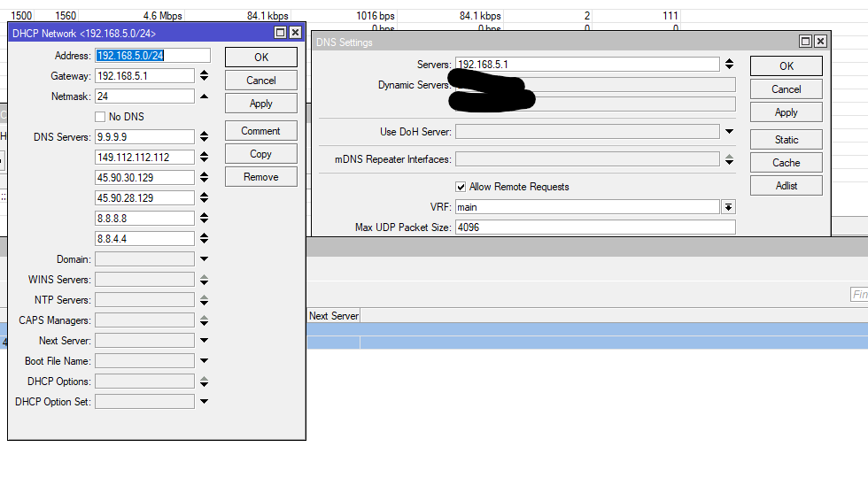This screenshot has height=478, width=868.
Task: Click Max UDP Packet Size field
Action: pyautogui.click(x=595, y=227)
